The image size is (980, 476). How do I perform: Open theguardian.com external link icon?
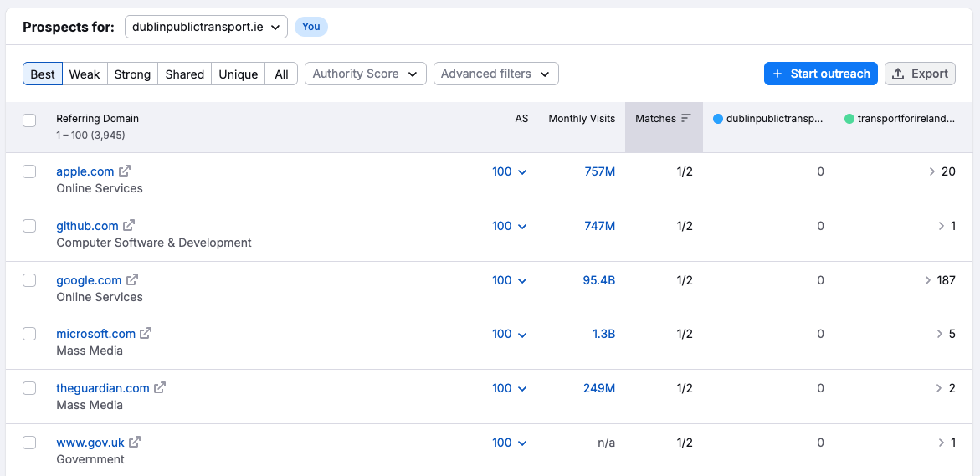(160, 388)
